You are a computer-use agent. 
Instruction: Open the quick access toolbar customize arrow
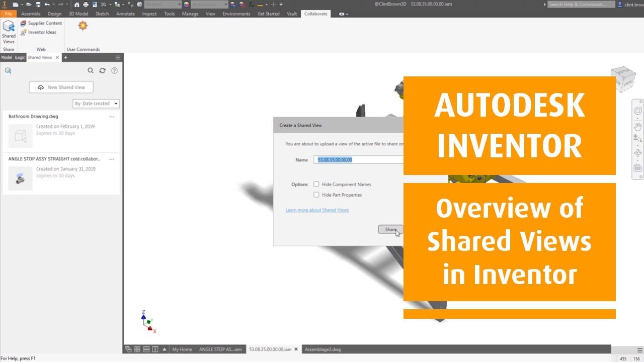click(281, 4)
